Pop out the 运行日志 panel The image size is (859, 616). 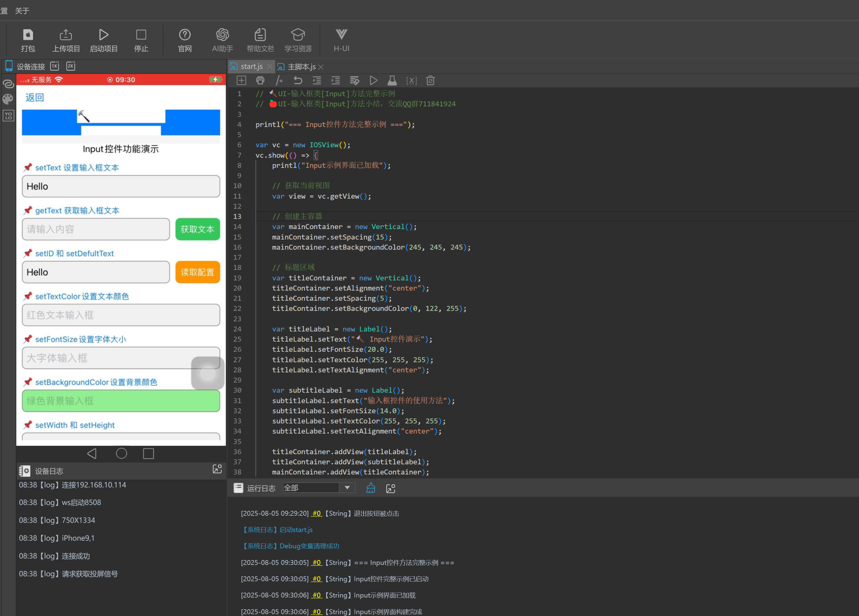pos(391,488)
